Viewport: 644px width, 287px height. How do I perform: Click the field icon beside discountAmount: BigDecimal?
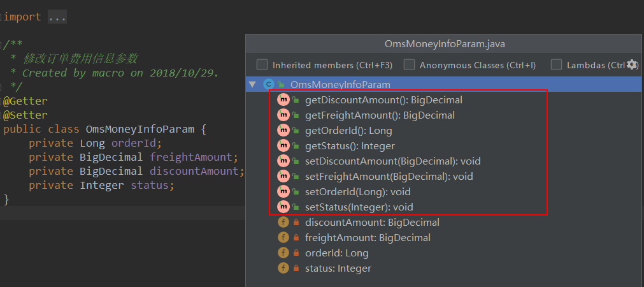tap(283, 223)
